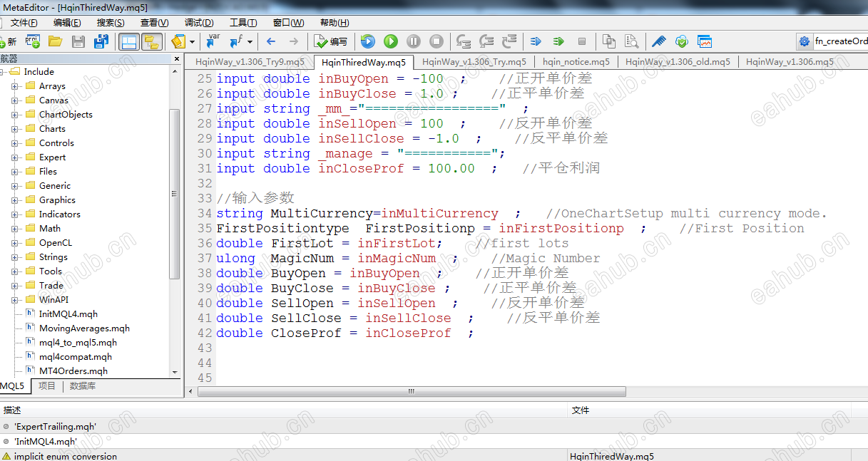Navigate back with left arrow
This screenshot has height=461, width=868.
point(271,41)
